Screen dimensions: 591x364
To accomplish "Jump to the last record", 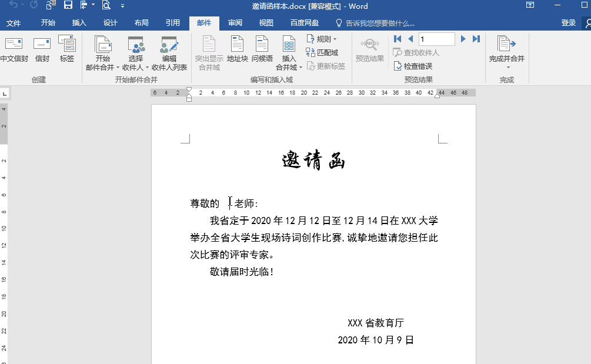I will [476, 39].
